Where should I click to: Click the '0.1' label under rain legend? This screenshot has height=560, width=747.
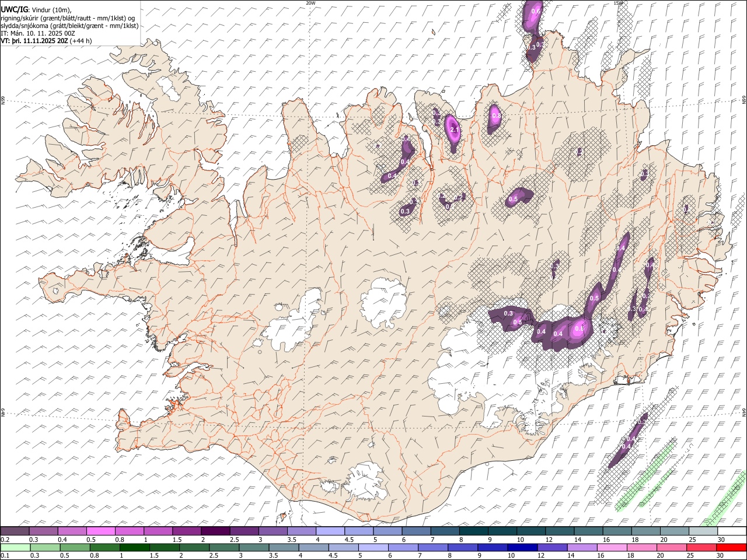pyautogui.click(x=5, y=555)
